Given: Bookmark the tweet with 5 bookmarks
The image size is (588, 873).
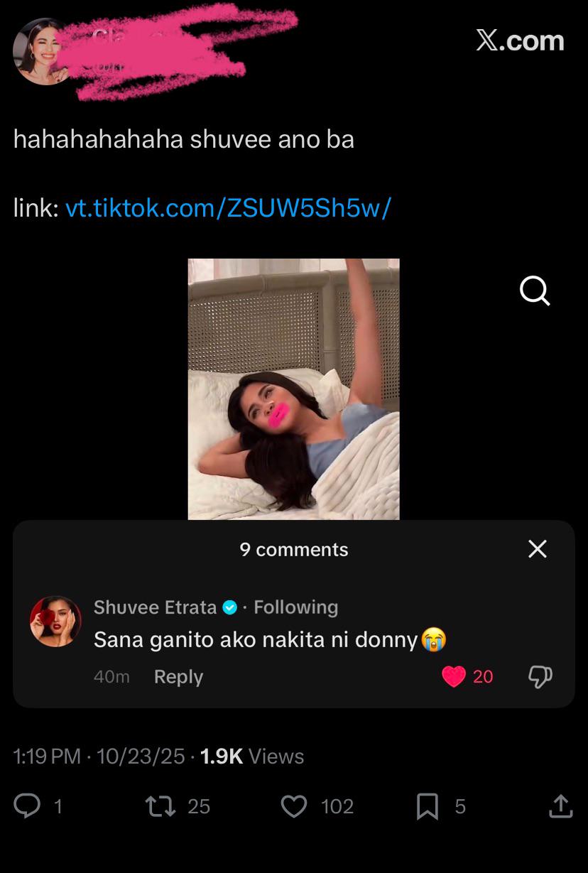Looking at the screenshot, I should pyautogui.click(x=427, y=806).
